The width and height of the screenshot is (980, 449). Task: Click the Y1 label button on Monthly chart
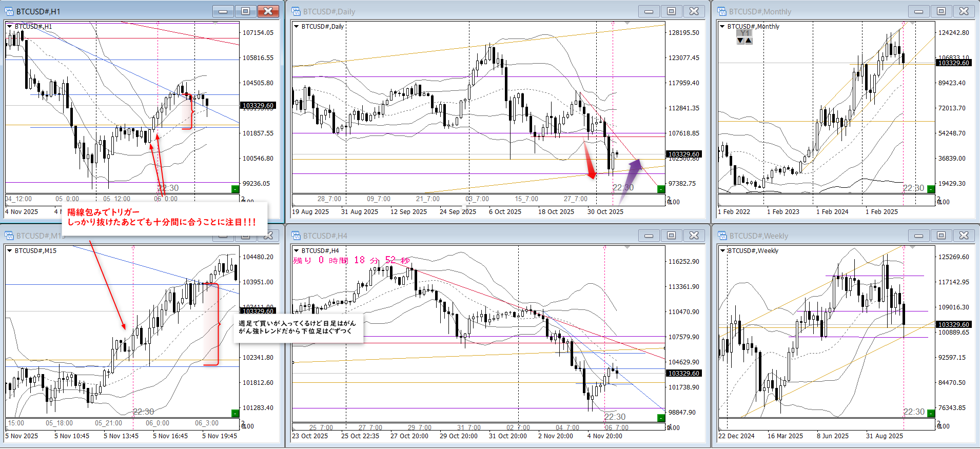(x=744, y=33)
